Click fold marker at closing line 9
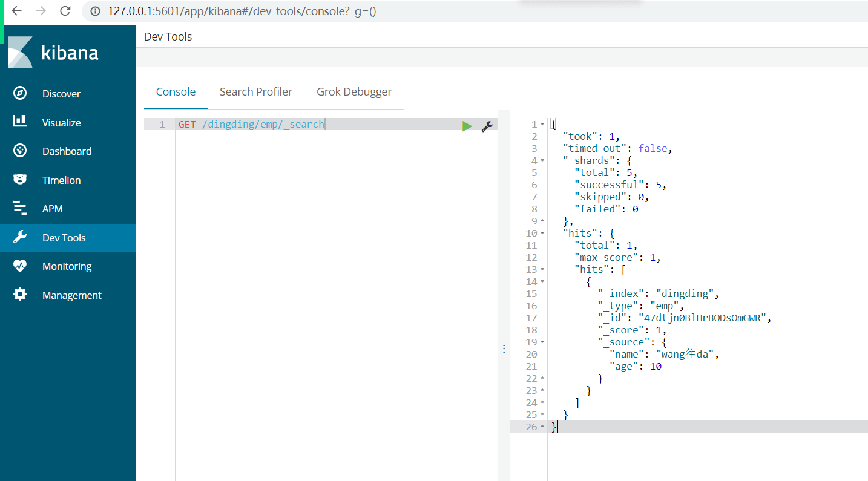This screenshot has width=868, height=481. 542,221
